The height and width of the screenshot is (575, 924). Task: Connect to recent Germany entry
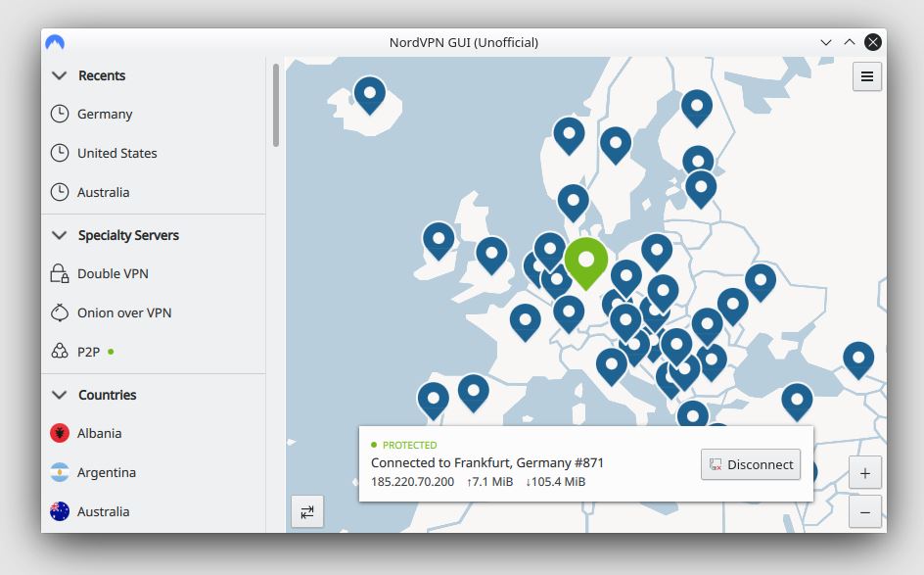pos(154,114)
